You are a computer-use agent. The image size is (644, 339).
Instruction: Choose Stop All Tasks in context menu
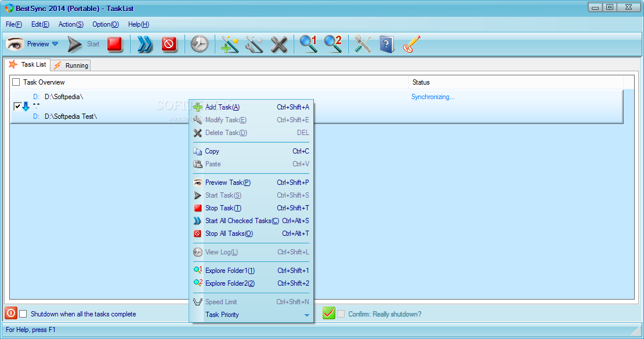click(251, 233)
